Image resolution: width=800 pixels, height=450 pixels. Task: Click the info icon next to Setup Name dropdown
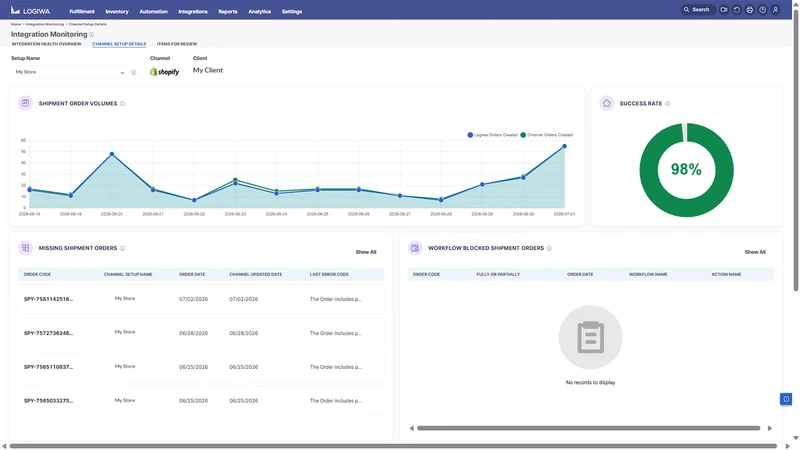134,72
